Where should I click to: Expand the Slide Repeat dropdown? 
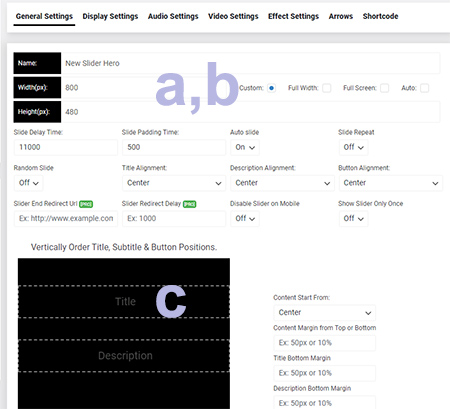coord(353,147)
